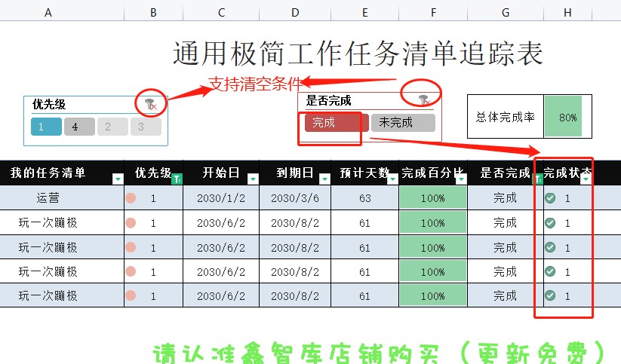Open the 完成百分比 column filter dropdown
The height and width of the screenshot is (364, 621).
[x=461, y=179]
